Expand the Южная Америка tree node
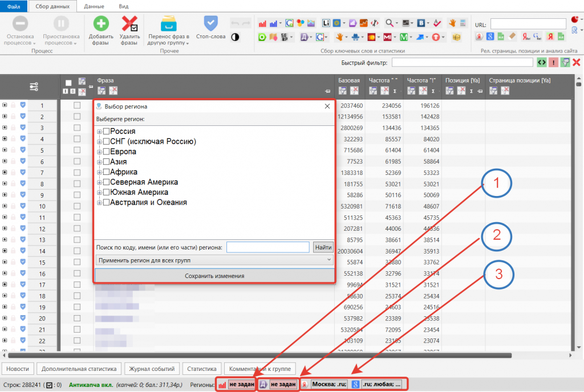 pyautogui.click(x=99, y=193)
